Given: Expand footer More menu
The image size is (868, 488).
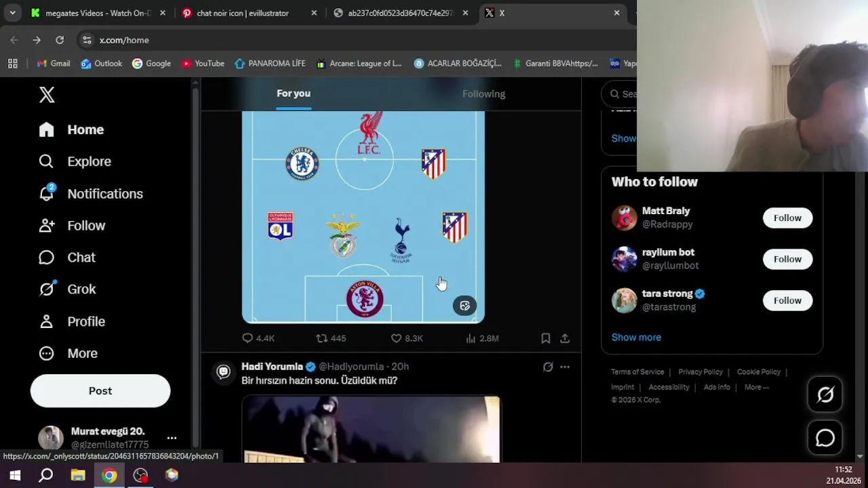Looking at the screenshot, I should point(756,387).
